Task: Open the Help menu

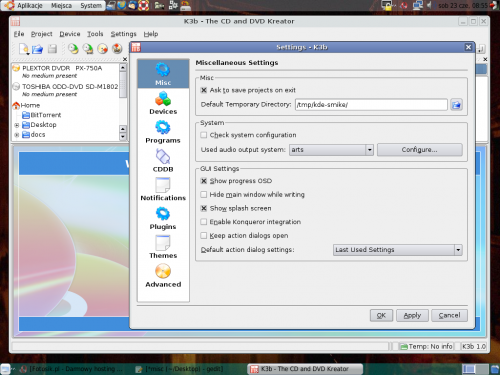Action: click(x=151, y=34)
